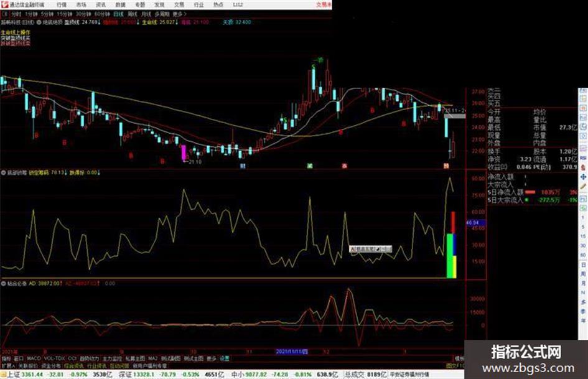Select the 周线 weekly period

tap(132, 14)
